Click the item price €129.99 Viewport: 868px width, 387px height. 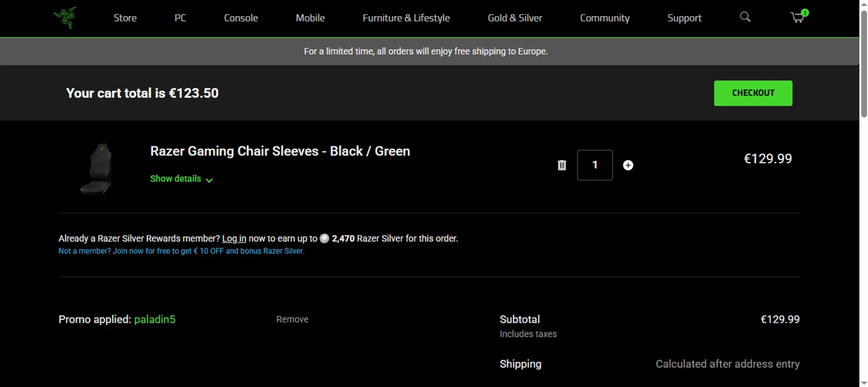click(x=767, y=159)
